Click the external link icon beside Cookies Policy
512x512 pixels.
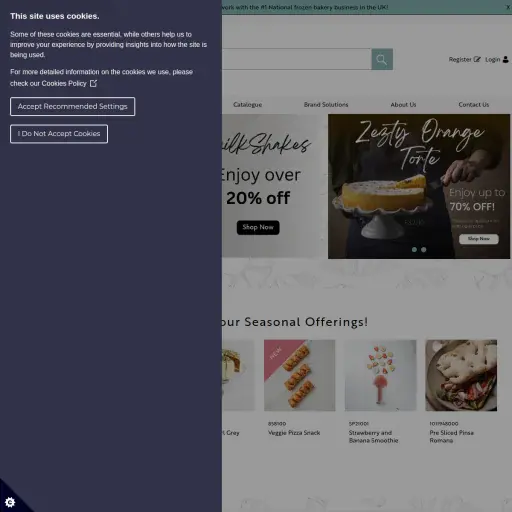click(x=93, y=83)
